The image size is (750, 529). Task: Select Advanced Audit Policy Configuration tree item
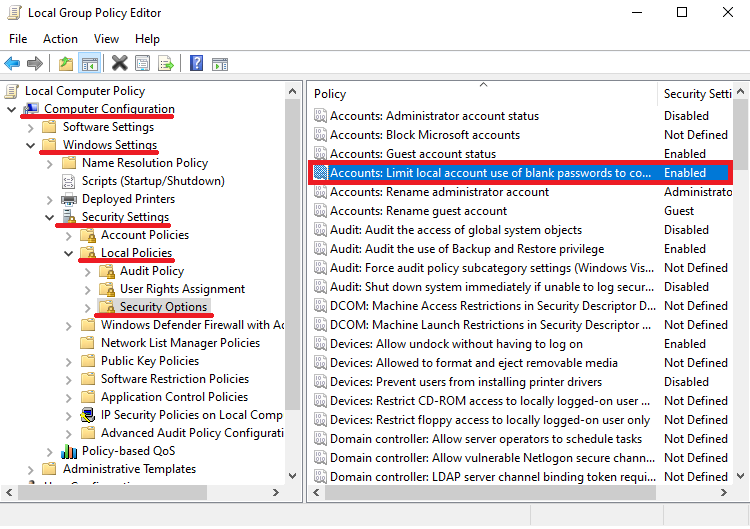click(192, 433)
